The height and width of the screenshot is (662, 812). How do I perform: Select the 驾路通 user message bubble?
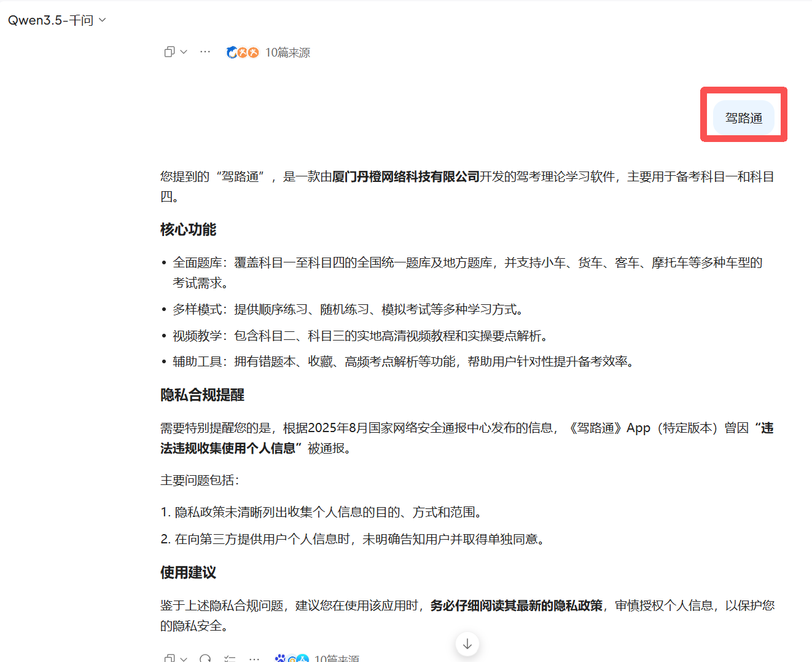click(744, 118)
